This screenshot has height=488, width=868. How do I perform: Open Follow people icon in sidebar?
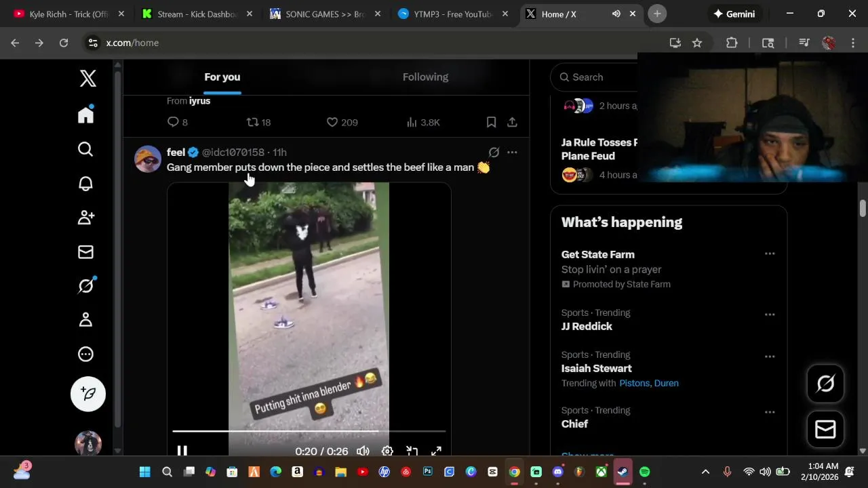pyautogui.click(x=86, y=218)
